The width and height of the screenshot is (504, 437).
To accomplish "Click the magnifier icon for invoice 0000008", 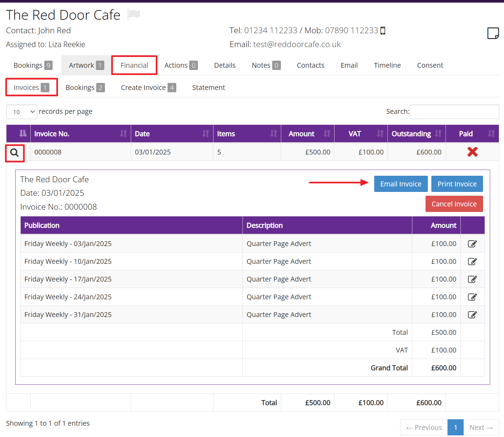I will pos(15,153).
